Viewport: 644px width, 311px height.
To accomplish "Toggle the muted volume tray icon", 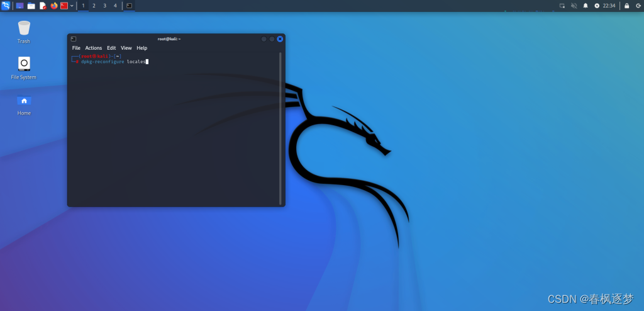I will point(574,6).
